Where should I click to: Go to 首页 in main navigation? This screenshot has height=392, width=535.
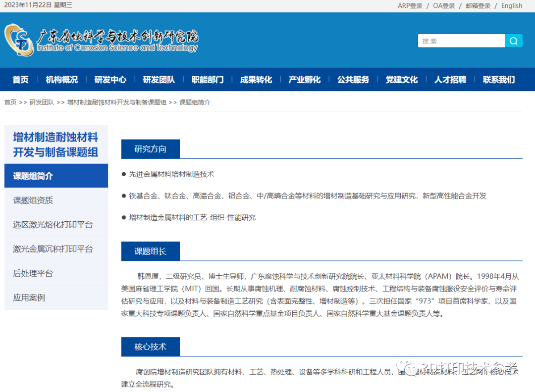20,80
